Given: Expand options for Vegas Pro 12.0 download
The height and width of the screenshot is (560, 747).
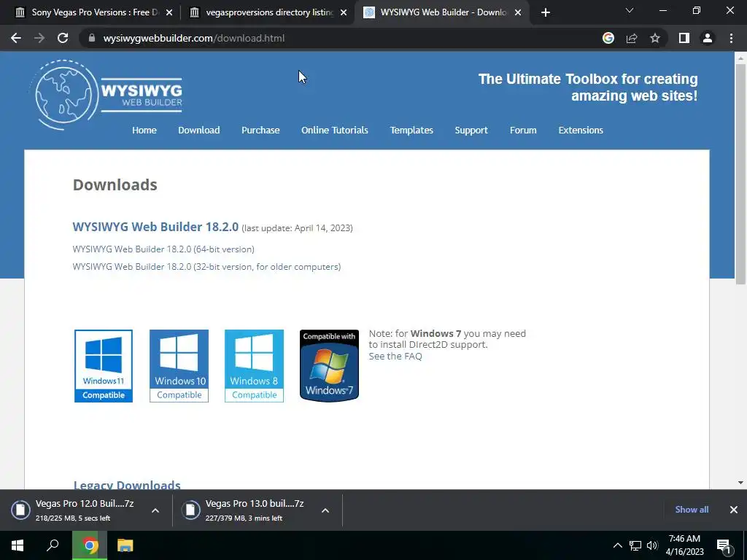Looking at the screenshot, I should tap(155, 510).
